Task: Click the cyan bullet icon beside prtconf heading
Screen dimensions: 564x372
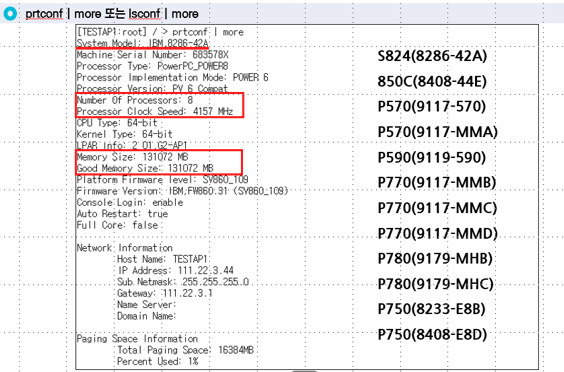Action: [10, 14]
